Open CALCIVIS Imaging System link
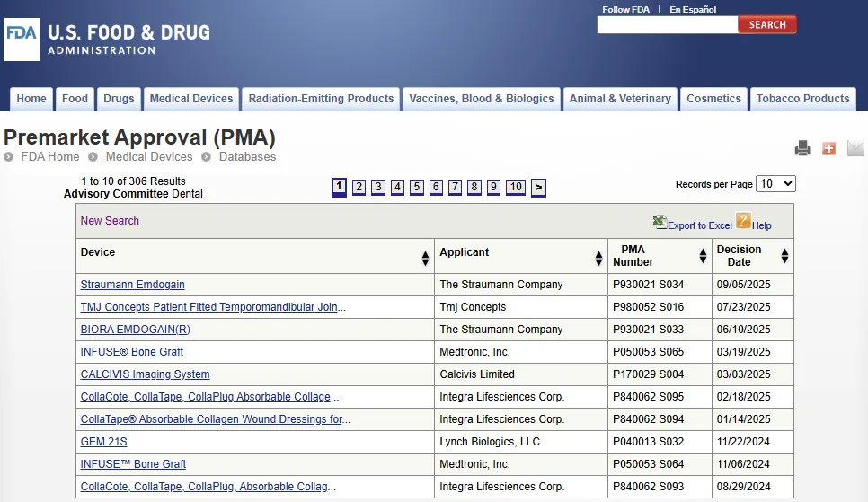 pyautogui.click(x=145, y=374)
